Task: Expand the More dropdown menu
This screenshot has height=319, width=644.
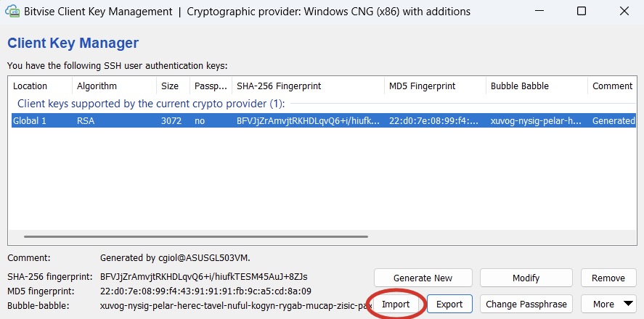Action: tap(608, 304)
